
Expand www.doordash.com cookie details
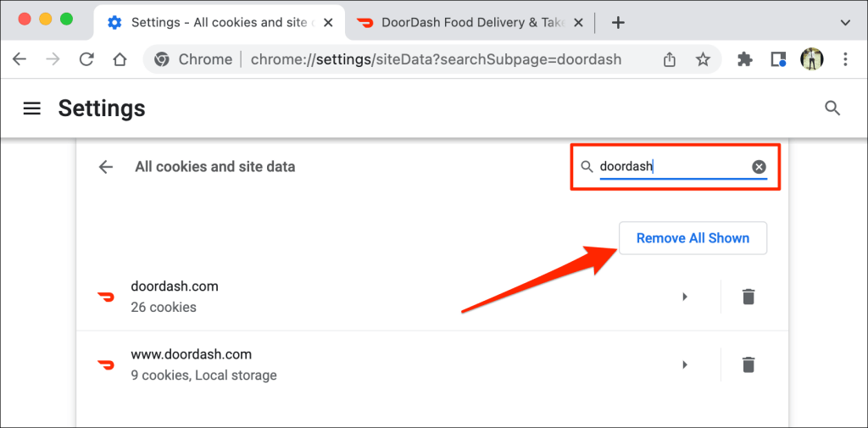coord(684,364)
